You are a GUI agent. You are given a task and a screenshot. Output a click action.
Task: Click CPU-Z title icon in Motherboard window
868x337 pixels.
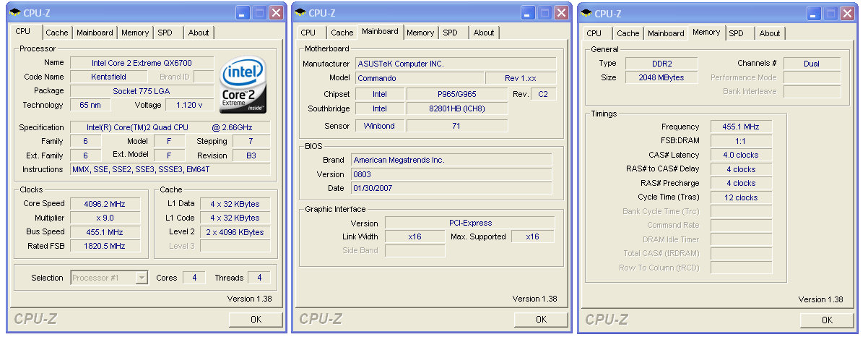[x=300, y=12]
